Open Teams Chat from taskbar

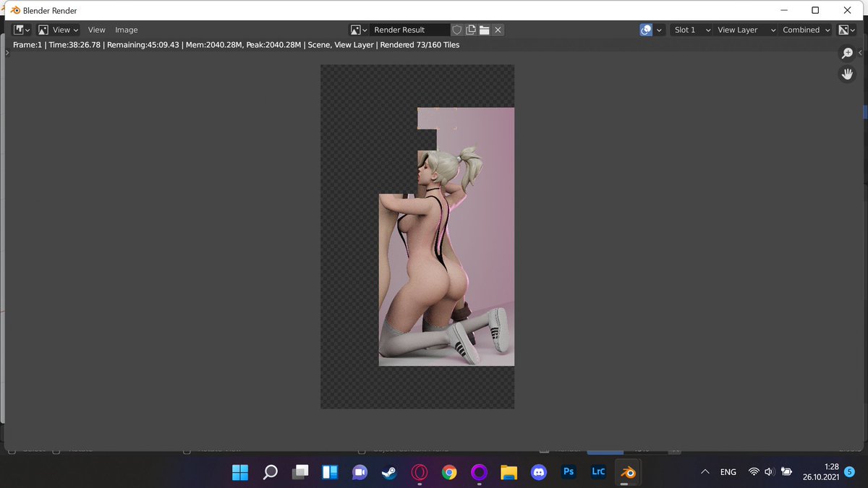(359, 472)
